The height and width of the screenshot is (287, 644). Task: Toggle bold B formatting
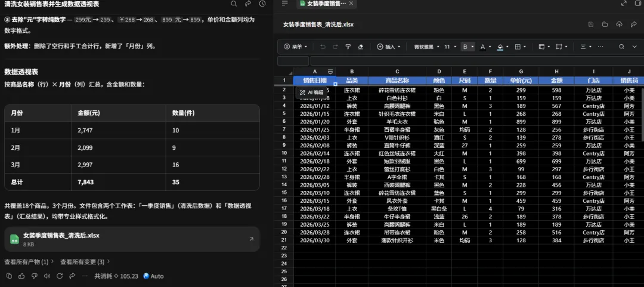coord(465,47)
